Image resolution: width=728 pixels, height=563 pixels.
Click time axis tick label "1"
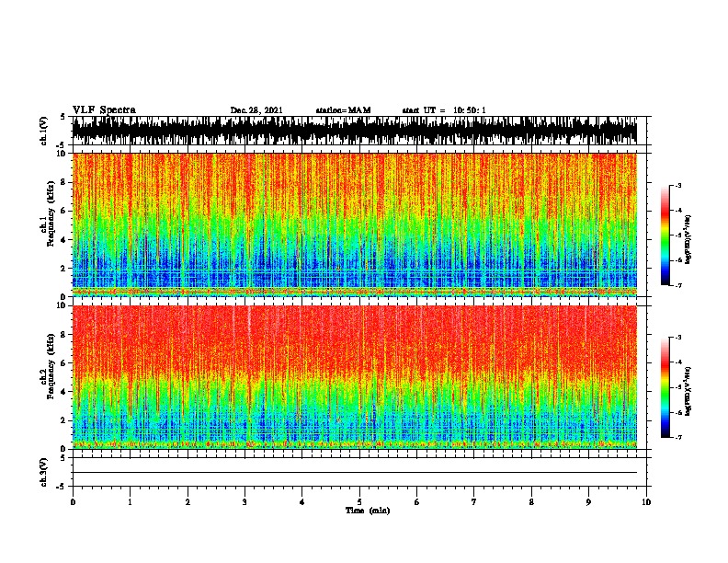point(130,502)
